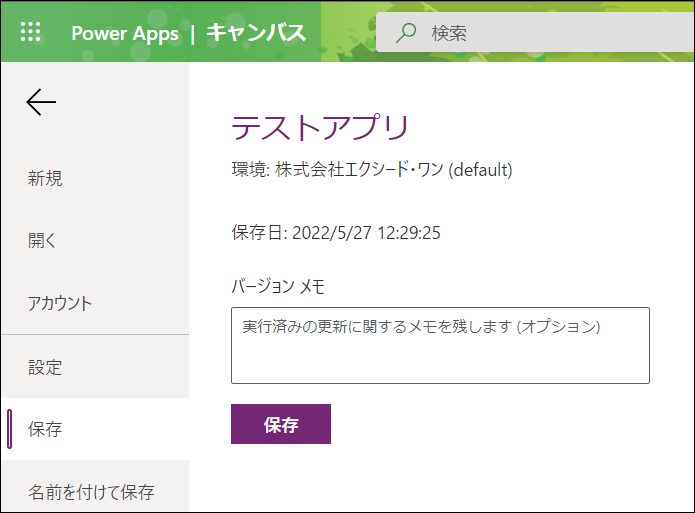Click the Power Apps title text
Image resolution: width=695 pixels, height=513 pixels.
[x=125, y=33]
